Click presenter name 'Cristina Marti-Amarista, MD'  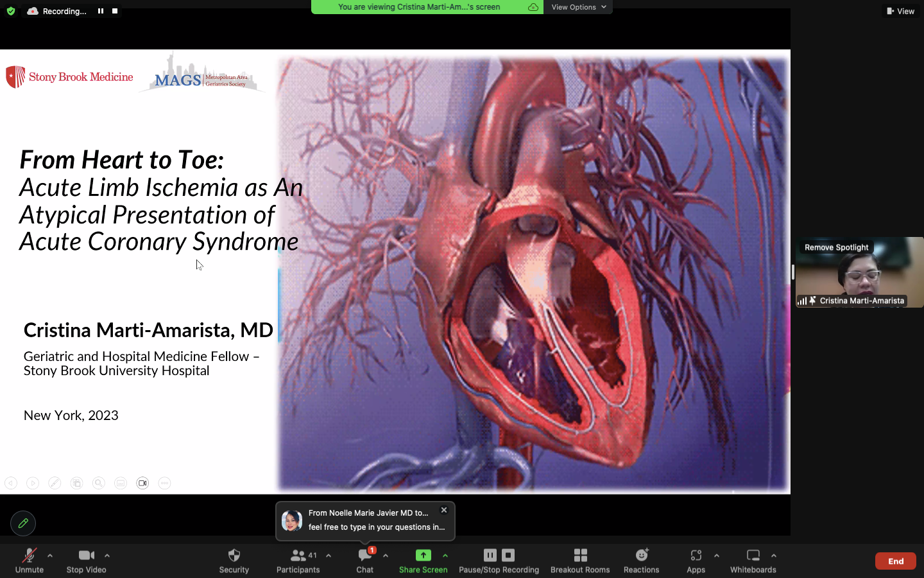[148, 329]
